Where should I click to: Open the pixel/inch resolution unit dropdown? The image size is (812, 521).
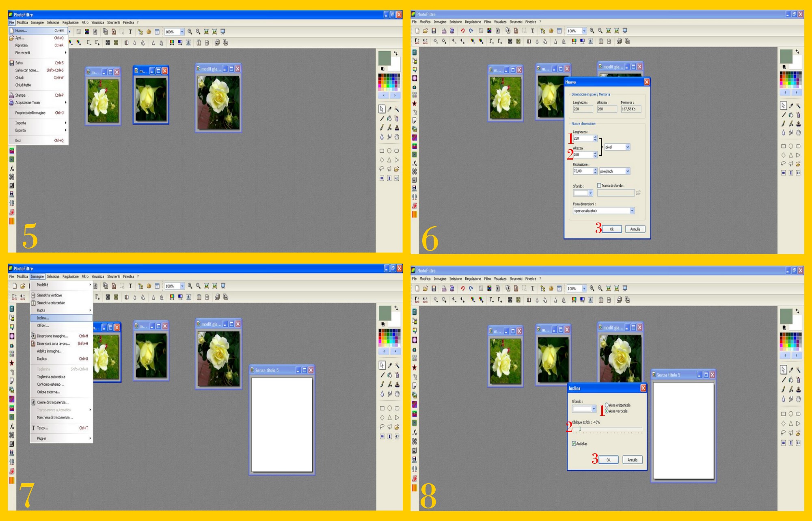pos(628,171)
